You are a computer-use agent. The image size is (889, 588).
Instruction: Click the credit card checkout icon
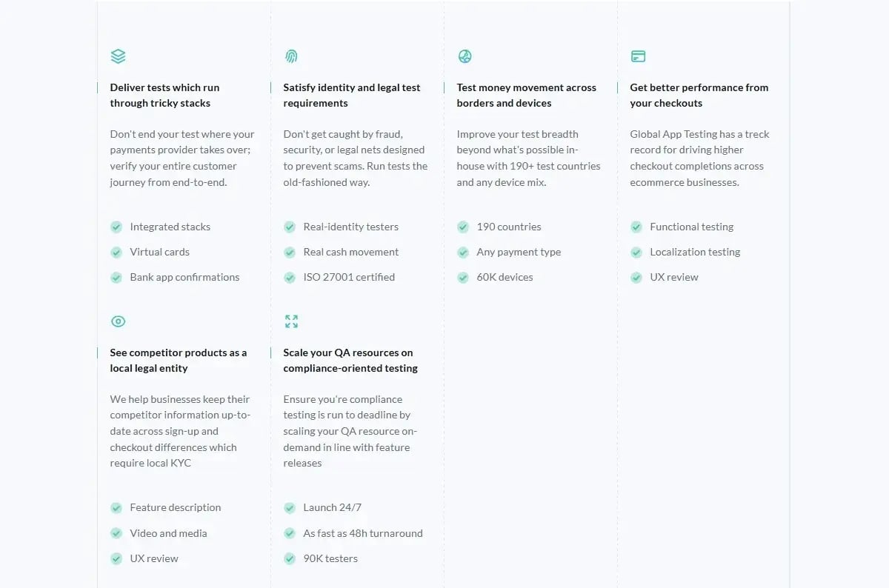click(x=638, y=56)
